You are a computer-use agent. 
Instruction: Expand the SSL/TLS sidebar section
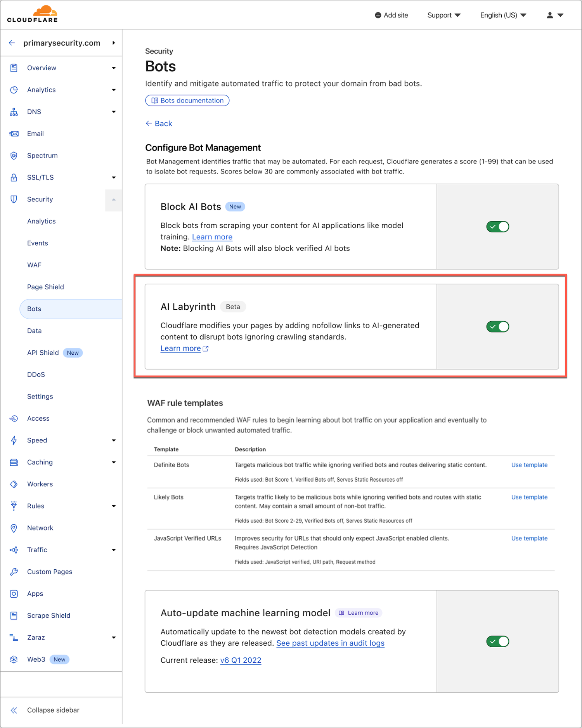click(x=114, y=178)
